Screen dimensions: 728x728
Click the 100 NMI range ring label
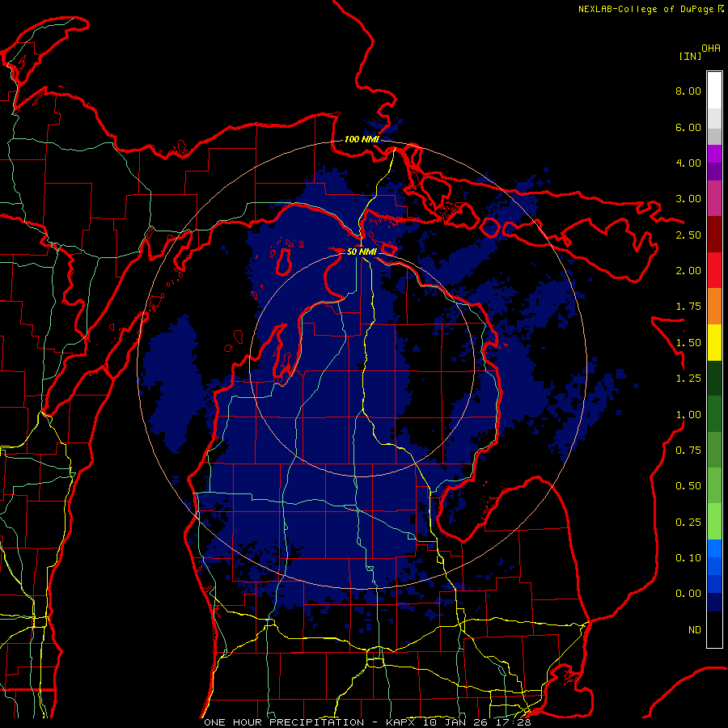[x=362, y=139]
